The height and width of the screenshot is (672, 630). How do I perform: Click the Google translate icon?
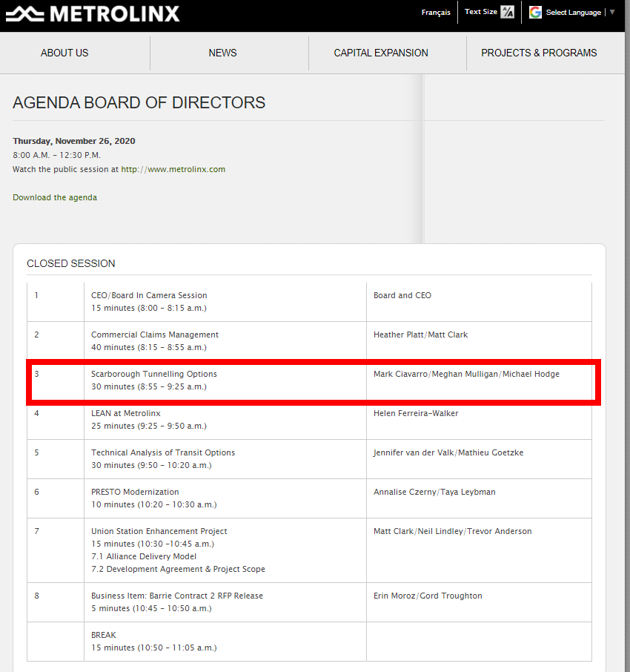coord(535,12)
